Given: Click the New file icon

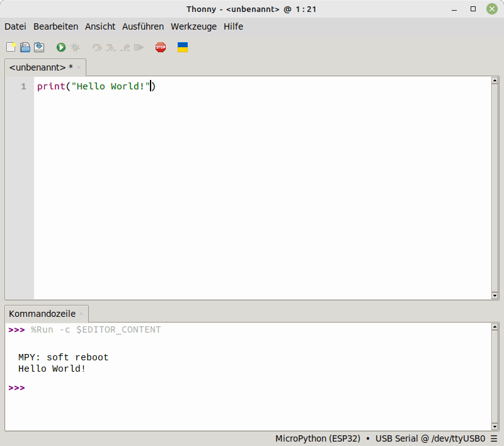Looking at the screenshot, I should pos(11,47).
